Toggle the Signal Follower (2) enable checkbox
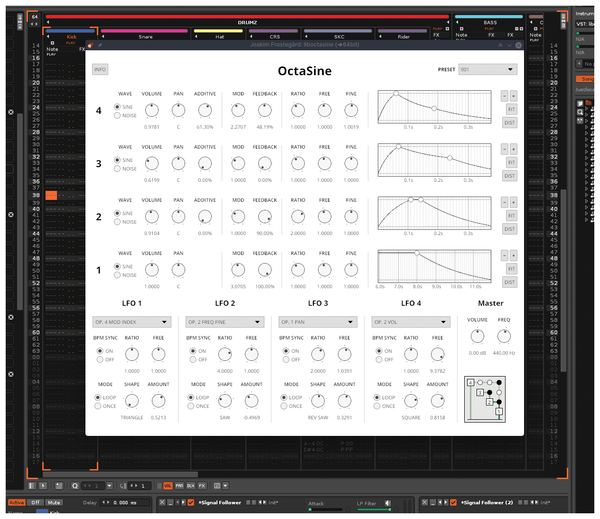The height and width of the screenshot is (519, 600). pyautogui.click(x=453, y=503)
